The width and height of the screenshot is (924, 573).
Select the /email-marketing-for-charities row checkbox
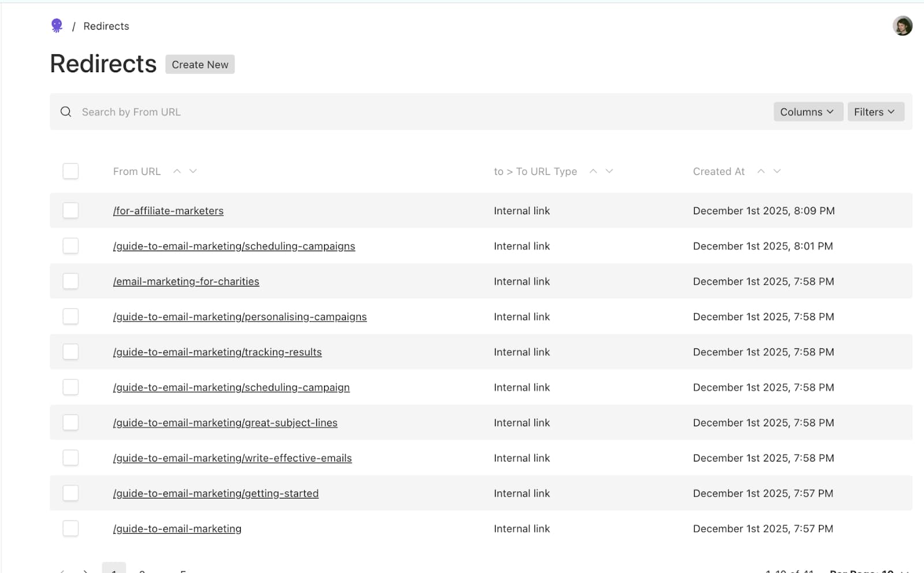pos(70,281)
